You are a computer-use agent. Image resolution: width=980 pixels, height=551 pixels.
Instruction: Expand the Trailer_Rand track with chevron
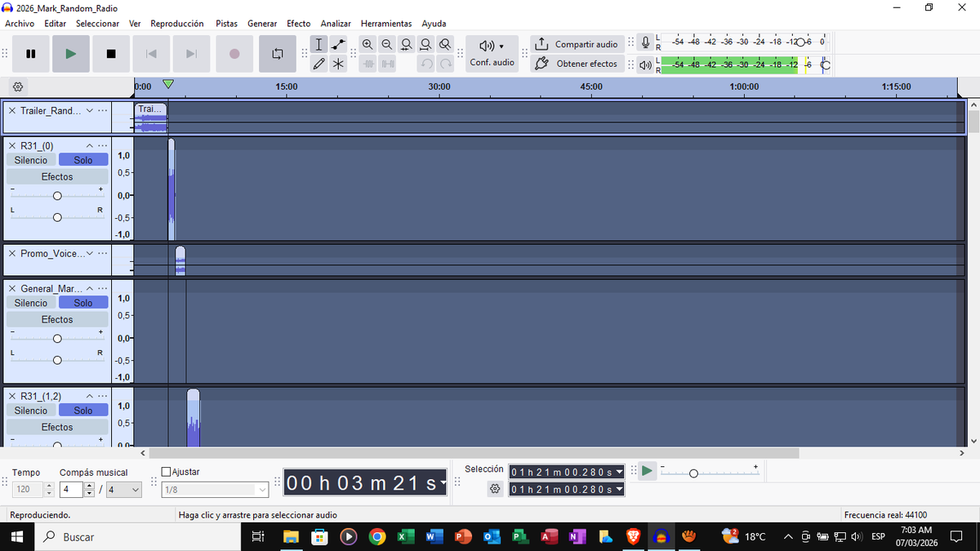[x=89, y=110]
